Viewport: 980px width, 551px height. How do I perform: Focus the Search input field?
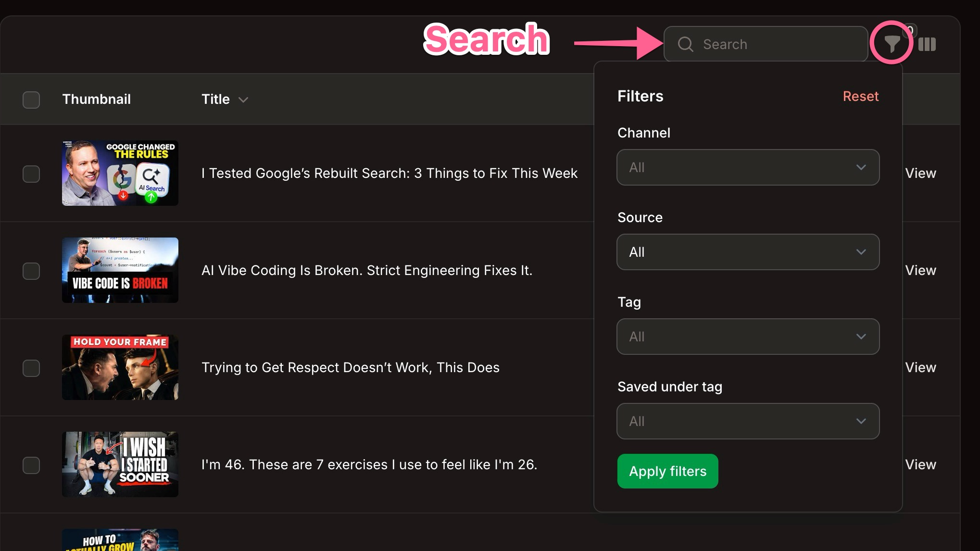pos(766,44)
